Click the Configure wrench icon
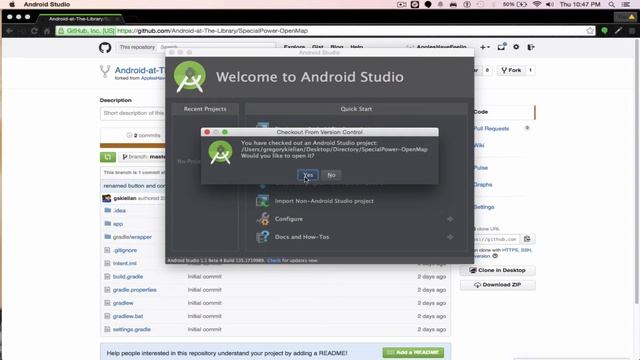 coord(262,219)
